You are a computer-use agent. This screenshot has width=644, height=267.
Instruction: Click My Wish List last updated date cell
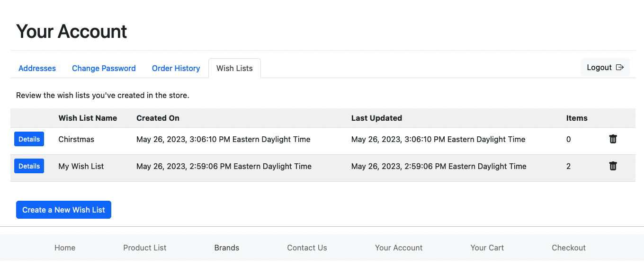coord(439,166)
